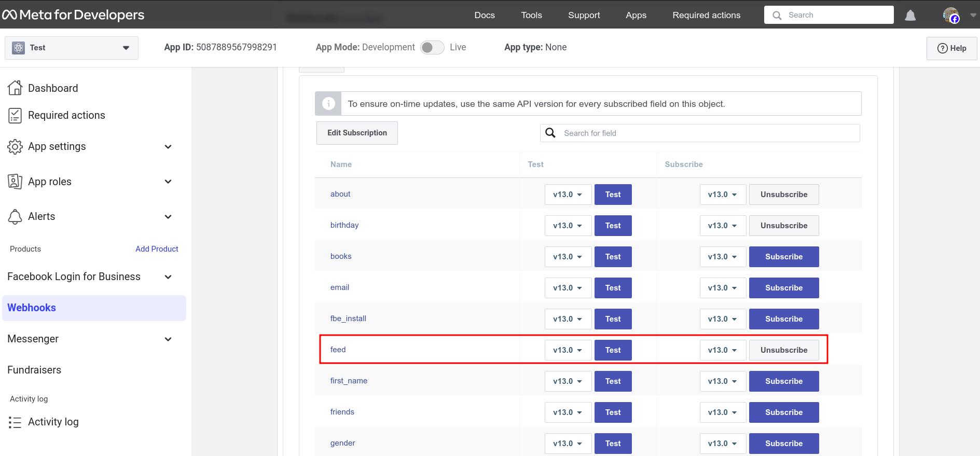Viewport: 980px width, 456px height.
Task: Click the info icon in the notice banner
Action: [x=328, y=104]
